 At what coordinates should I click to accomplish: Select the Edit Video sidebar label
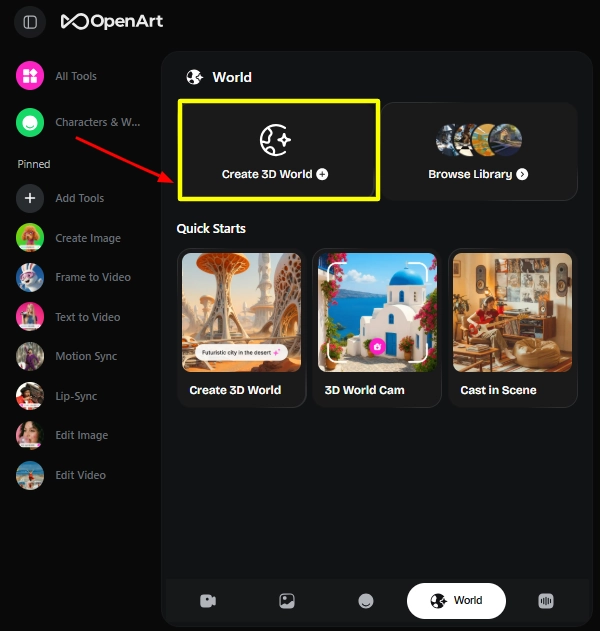[x=80, y=475]
